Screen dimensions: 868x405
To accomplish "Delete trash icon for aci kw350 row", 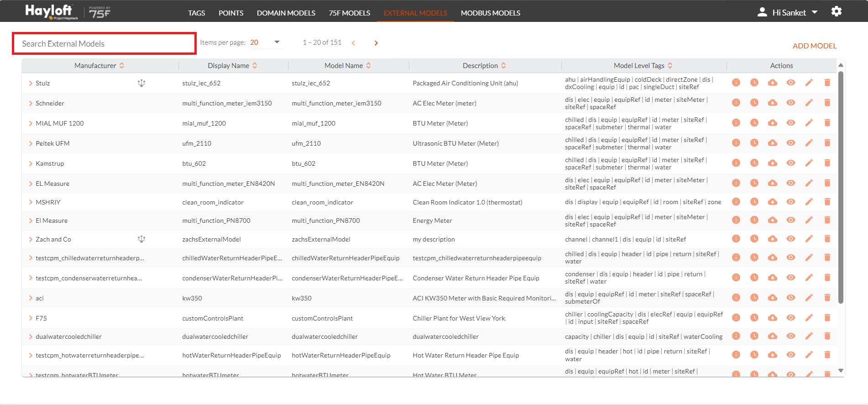I will tap(827, 298).
